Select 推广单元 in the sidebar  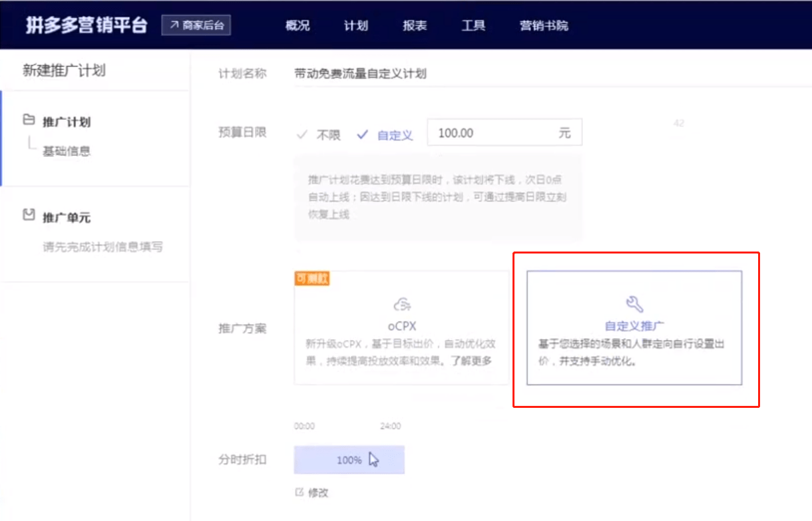[67, 218]
